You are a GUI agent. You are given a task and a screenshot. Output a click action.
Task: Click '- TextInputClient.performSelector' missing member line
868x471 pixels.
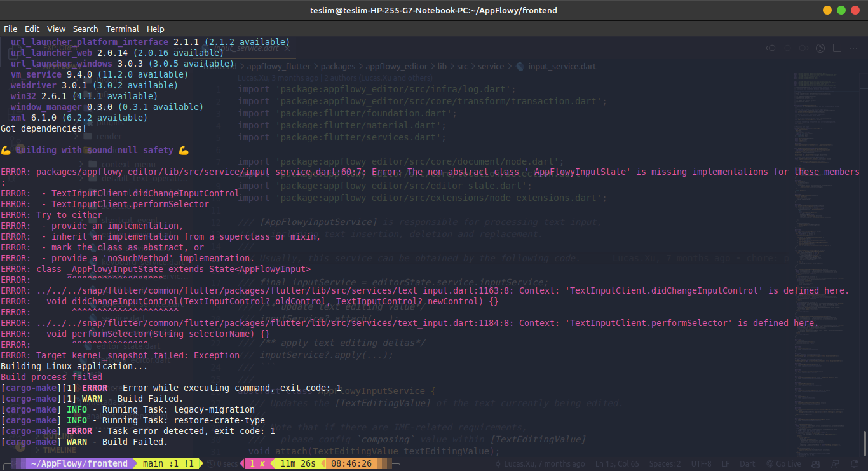point(105,204)
